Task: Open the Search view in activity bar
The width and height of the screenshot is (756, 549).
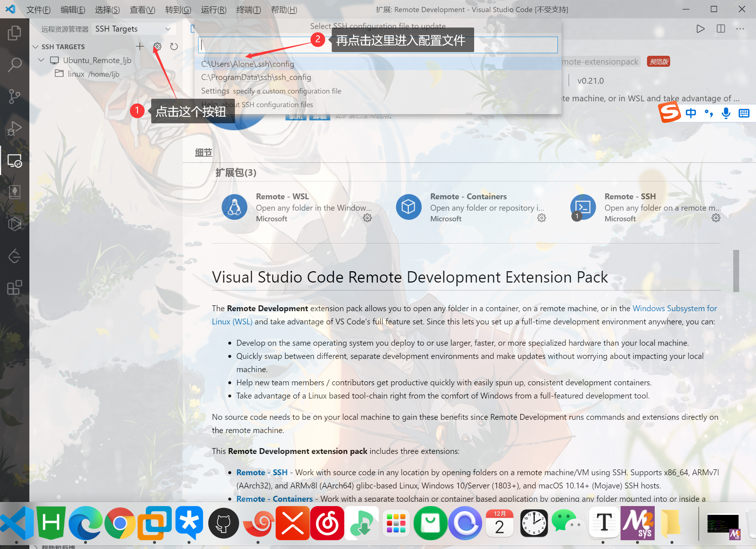Action: pyautogui.click(x=14, y=65)
